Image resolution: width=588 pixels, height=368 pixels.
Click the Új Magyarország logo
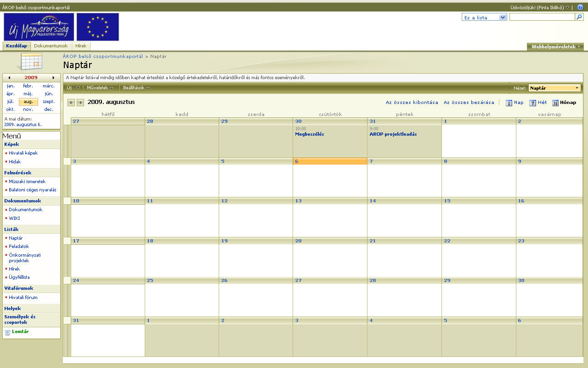click(39, 27)
